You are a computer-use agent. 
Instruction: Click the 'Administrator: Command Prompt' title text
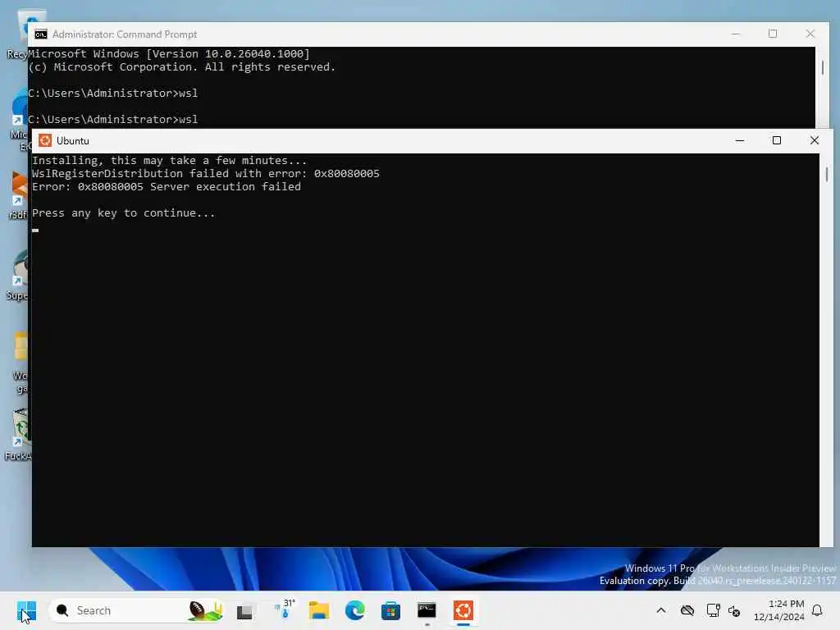pos(125,34)
